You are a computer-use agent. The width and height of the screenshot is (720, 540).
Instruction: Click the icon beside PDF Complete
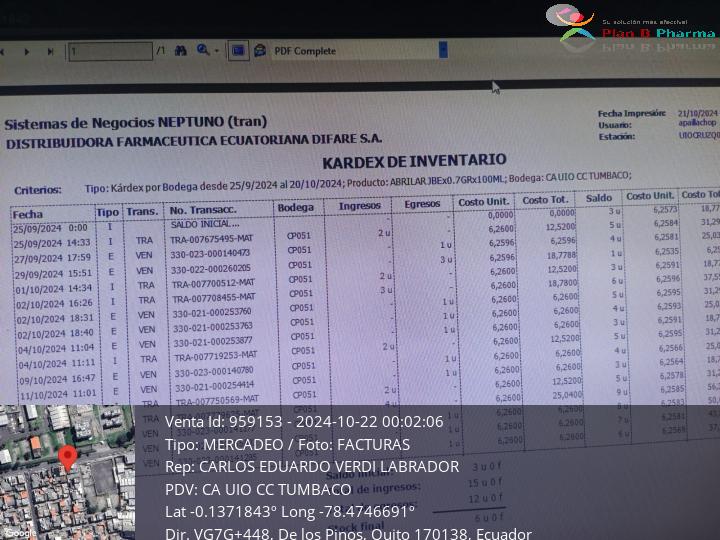point(260,50)
